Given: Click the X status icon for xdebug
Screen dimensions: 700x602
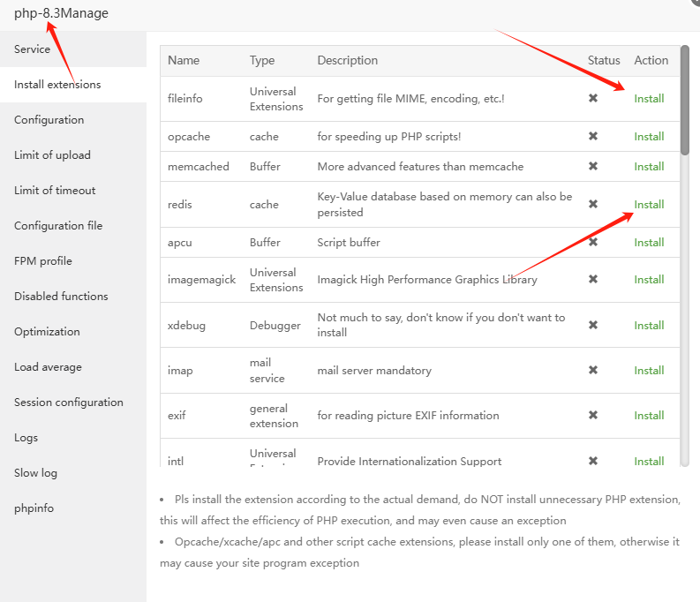Looking at the screenshot, I should (x=593, y=325).
